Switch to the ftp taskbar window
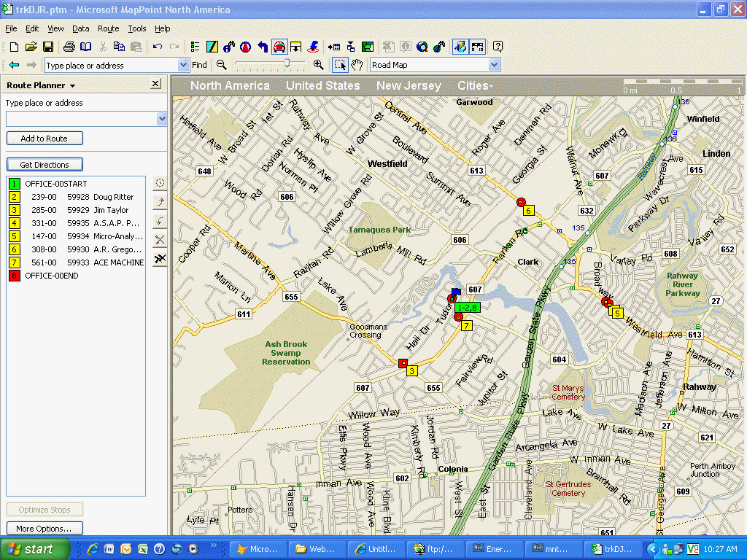747x560 pixels. 435,549
